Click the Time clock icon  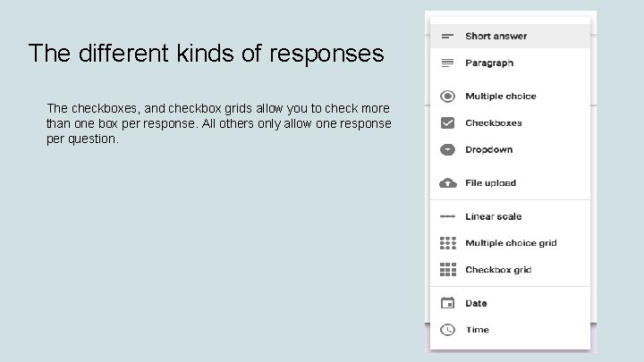[447, 330]
